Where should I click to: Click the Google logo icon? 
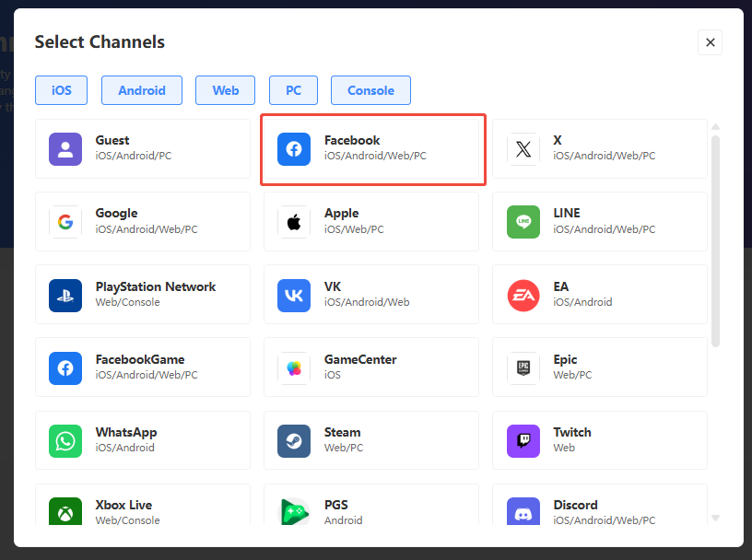(65, 222)
